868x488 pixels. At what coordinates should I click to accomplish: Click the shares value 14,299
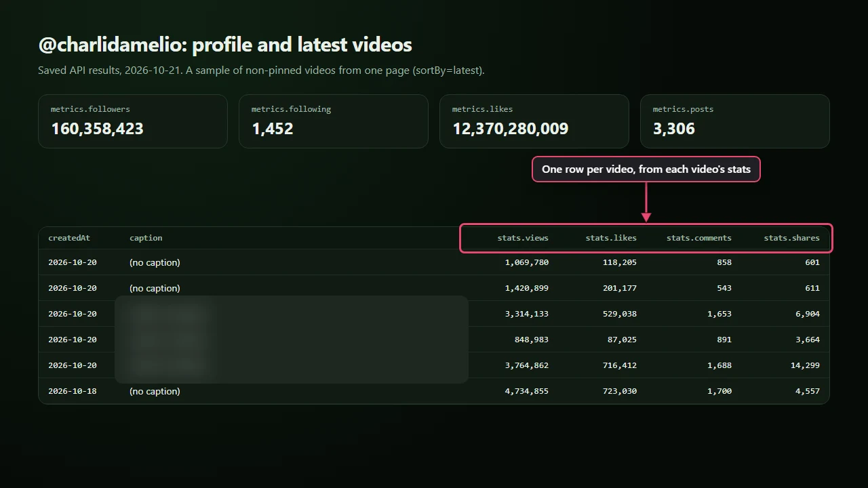coord(806,365)
